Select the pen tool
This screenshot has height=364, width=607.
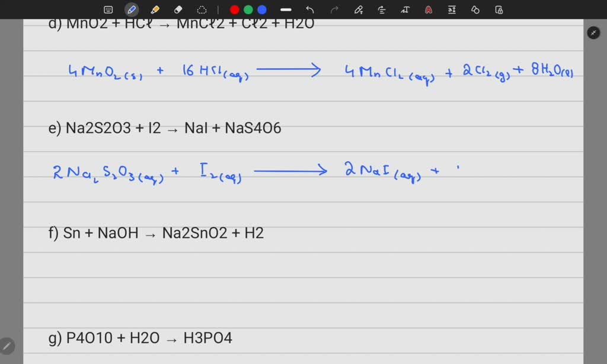tap(131, 9)
